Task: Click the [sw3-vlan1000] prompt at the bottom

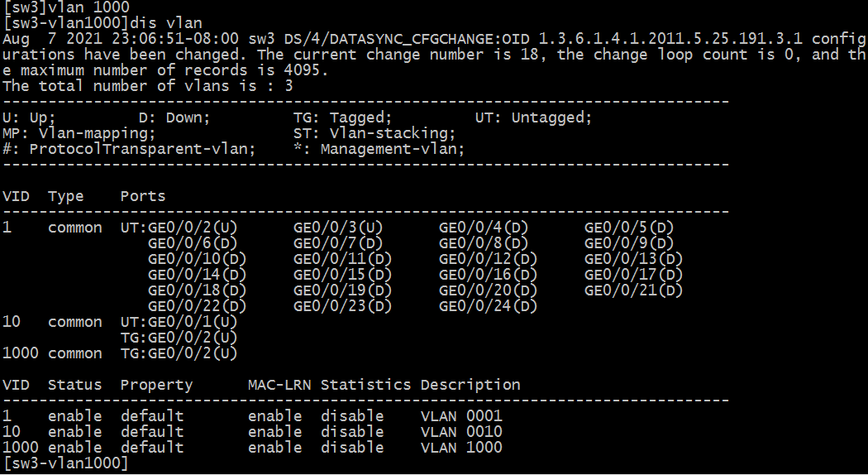Action: (65, 463)
